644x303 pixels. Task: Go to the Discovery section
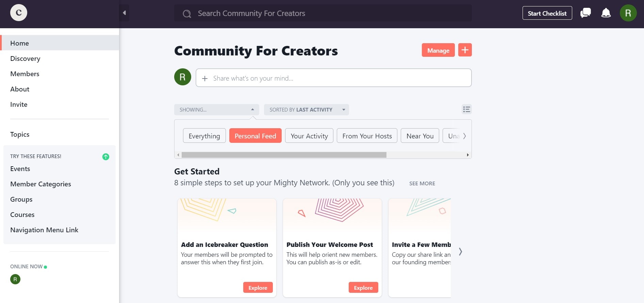click(x=25, y=58)
